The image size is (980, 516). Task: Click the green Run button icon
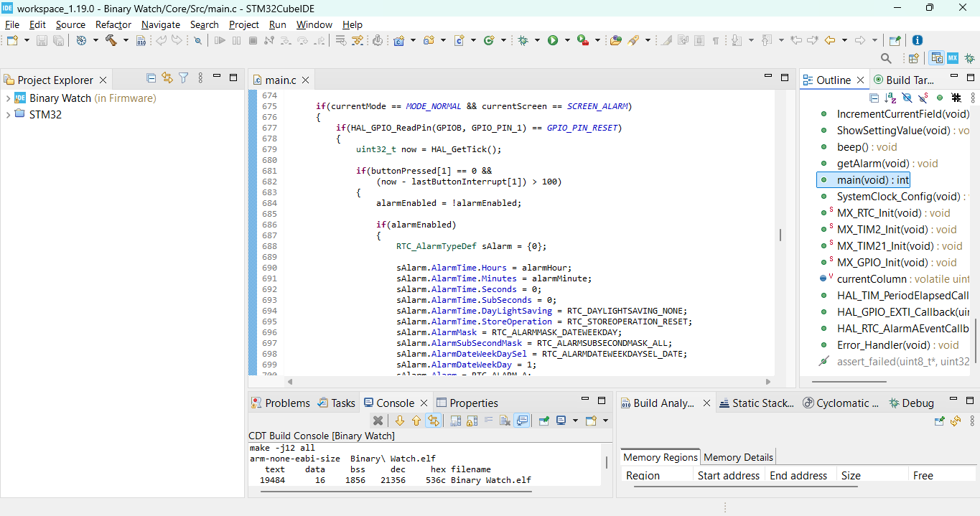click(553, 40)
